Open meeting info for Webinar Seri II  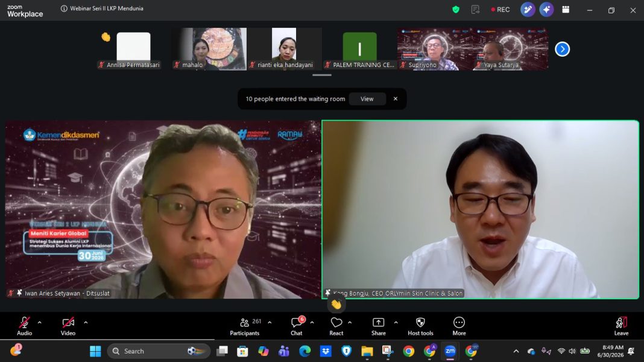pos(64,8)
